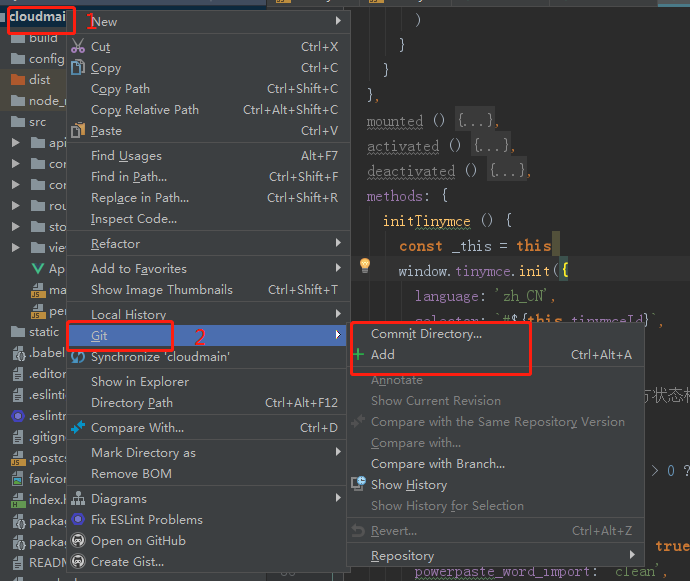Click the scissors Cut icon
Image resolution: width=690 pixels, height=581 pixels.
click(x=78, y=46)
